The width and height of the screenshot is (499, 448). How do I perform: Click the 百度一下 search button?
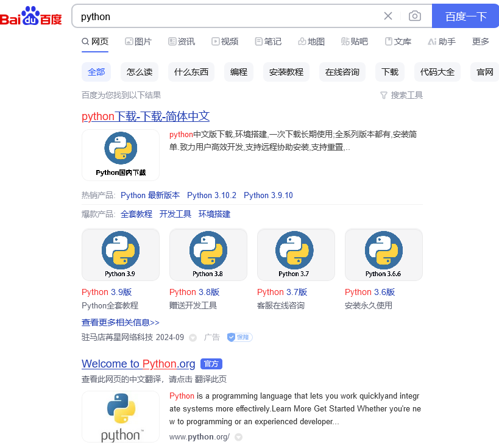click(465, 16)
